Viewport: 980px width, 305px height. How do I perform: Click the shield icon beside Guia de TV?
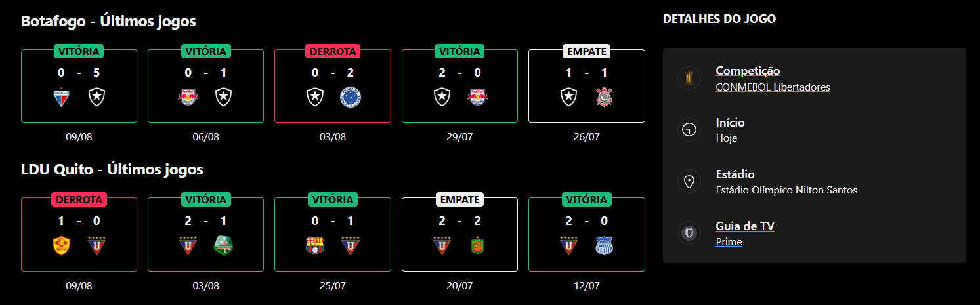point(689,233)
